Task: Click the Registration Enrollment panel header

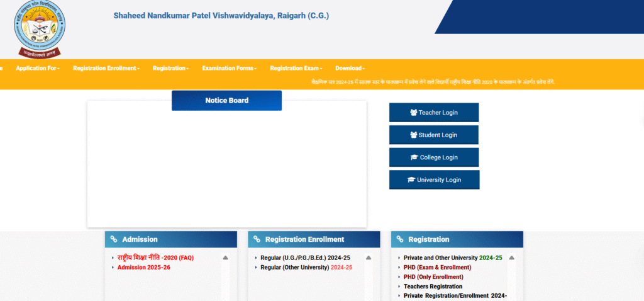Action: tap(314, 239)
